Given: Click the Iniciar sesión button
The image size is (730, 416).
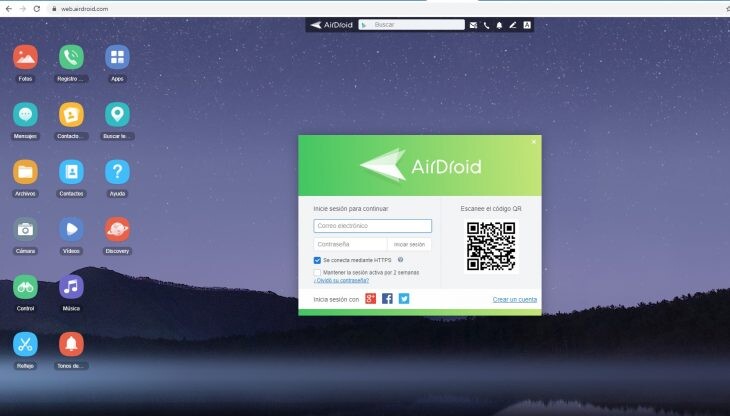Looking at the screenshot, I should point(409,244).
